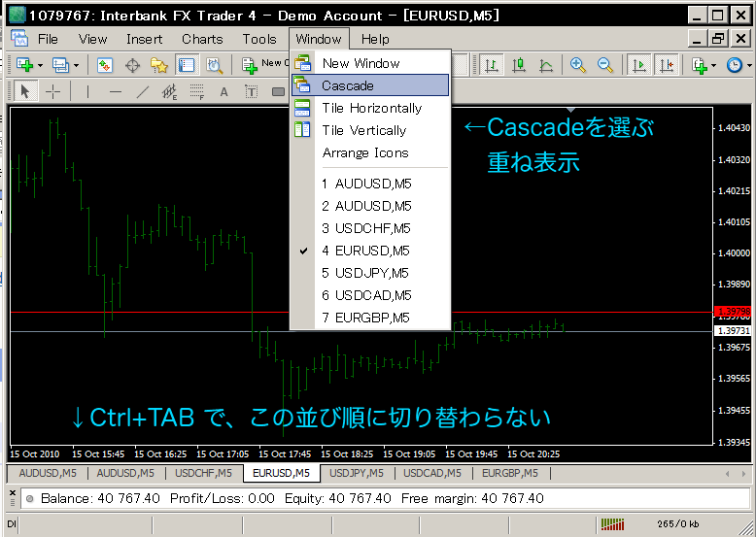Restore down the inner chart window
Viewport: 756px width, 537px height.
718,39
